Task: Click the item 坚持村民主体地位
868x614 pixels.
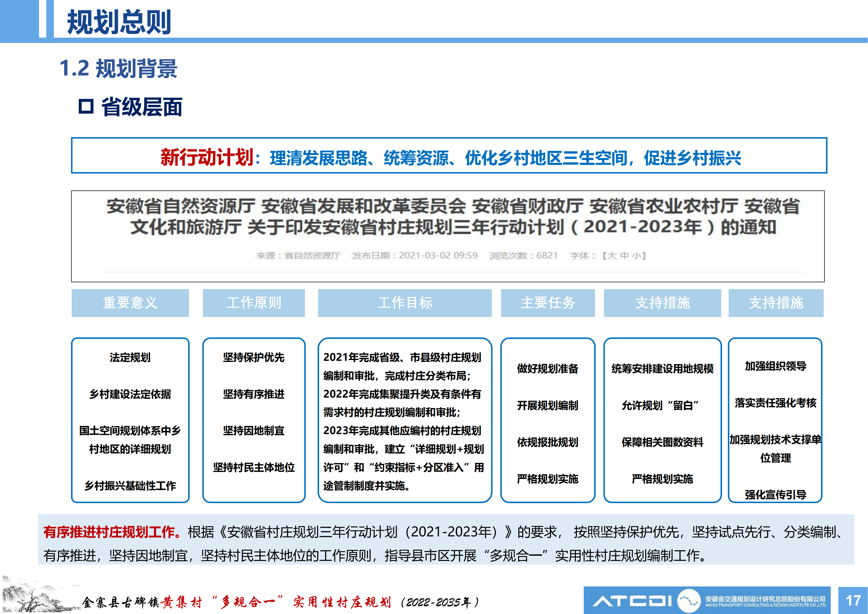Action: pyautogui.click(x=254, y=467)
